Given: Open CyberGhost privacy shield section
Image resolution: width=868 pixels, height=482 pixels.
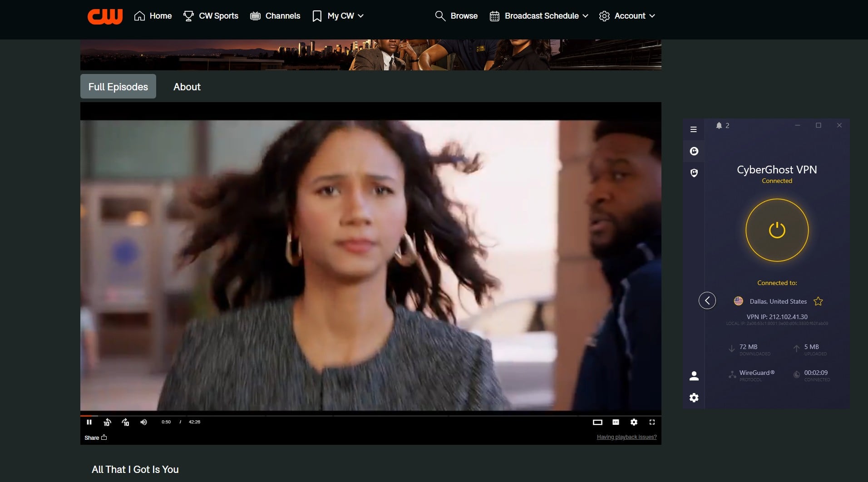Looking at the screenshot, I should [694, 173].
